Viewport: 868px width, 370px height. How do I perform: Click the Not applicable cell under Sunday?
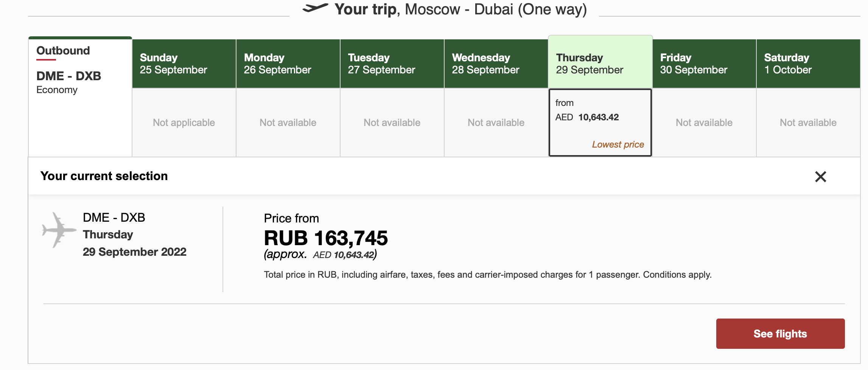click(x=184, y=123)
